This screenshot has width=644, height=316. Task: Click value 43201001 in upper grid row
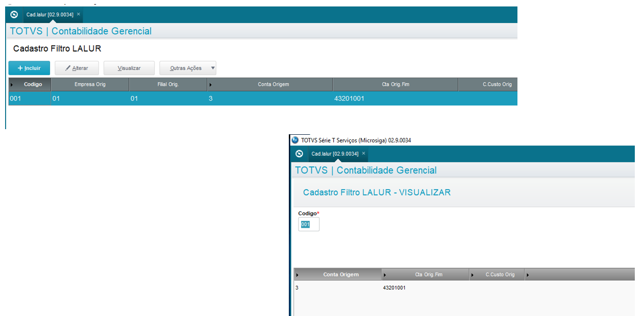(x=349, y=99)
